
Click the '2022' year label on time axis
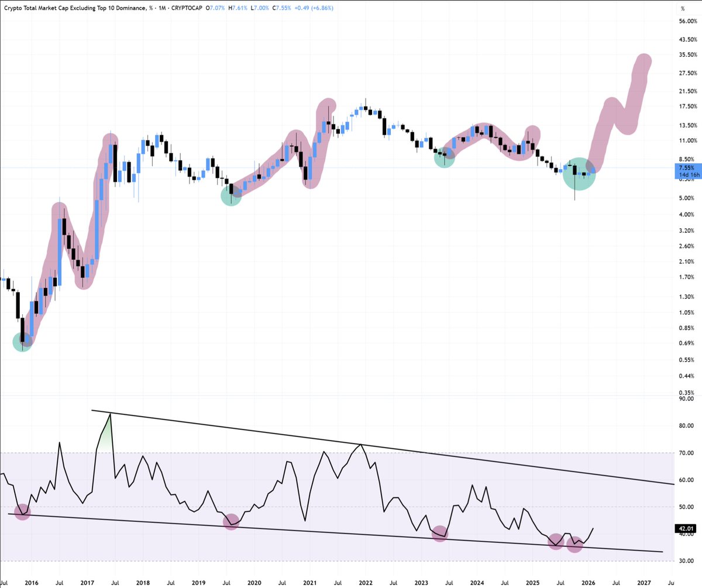tap(366, 583)
